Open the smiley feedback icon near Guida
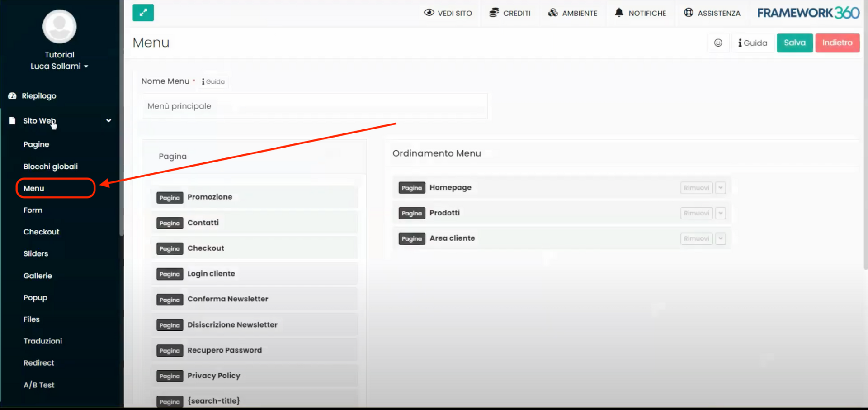Screen dimensions: 868x410 (718, 43)
